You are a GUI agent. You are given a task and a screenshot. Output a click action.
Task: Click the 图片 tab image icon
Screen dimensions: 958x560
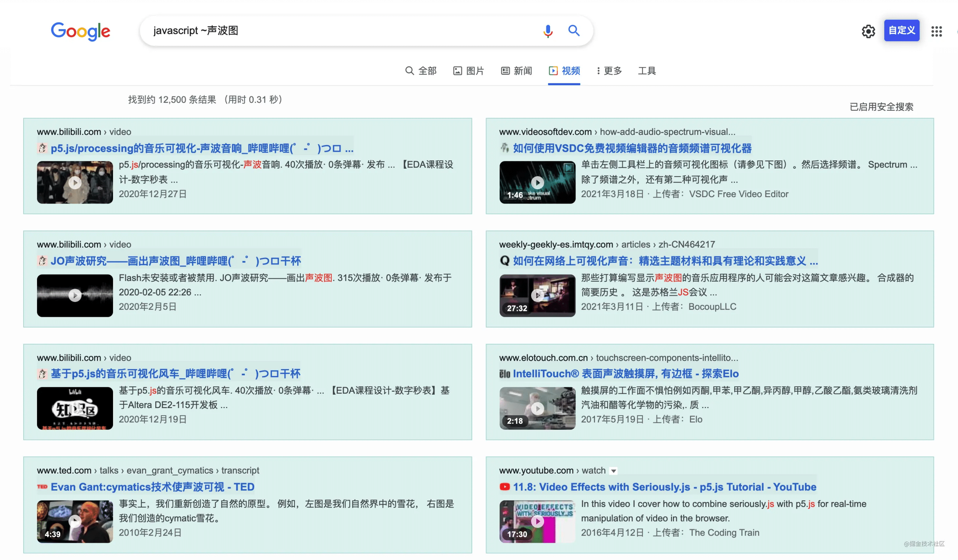click(x=457, y=71)
